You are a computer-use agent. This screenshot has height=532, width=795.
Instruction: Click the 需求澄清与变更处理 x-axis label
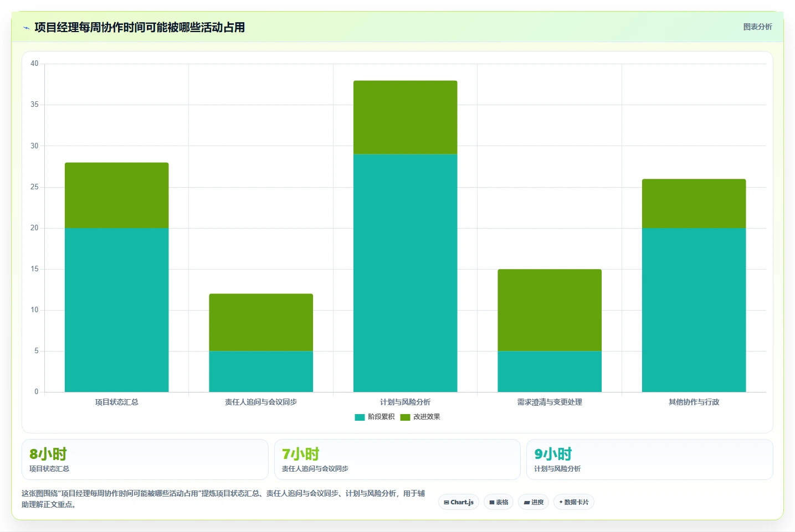550,402
